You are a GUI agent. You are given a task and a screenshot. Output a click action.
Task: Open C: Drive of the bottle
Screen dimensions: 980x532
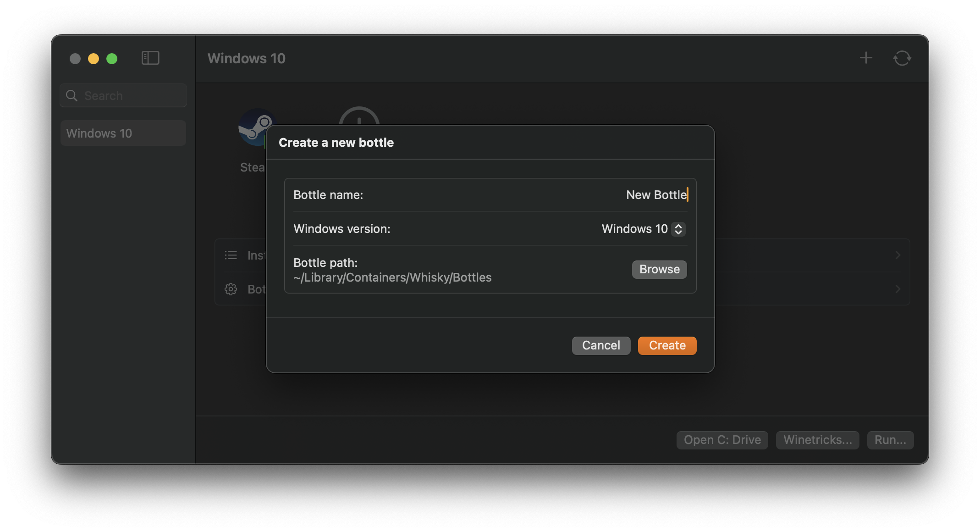722,440
